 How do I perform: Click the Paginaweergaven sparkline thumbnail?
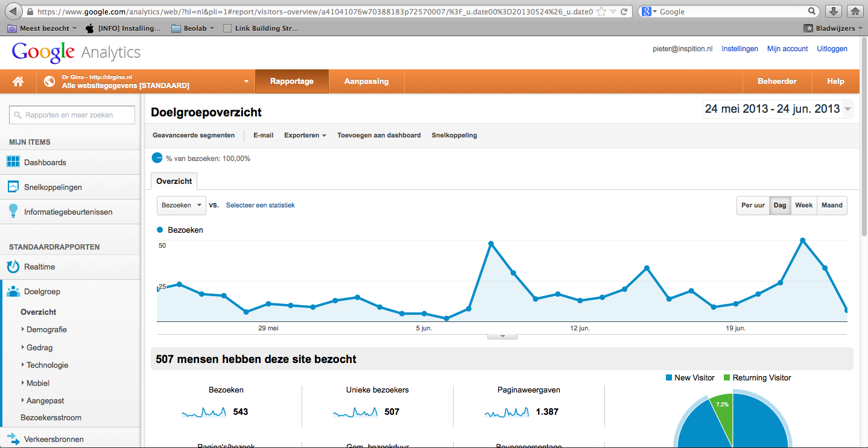tap(507, 412)
